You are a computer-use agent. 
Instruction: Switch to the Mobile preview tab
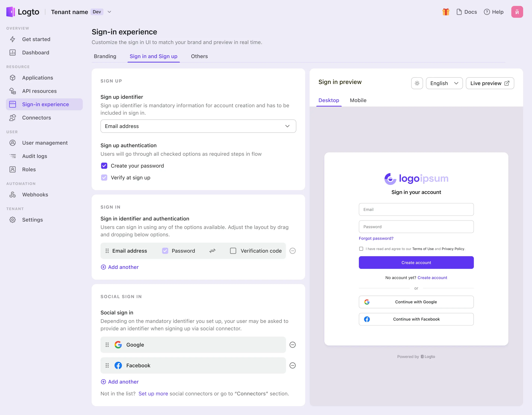(x=358, y=100)
